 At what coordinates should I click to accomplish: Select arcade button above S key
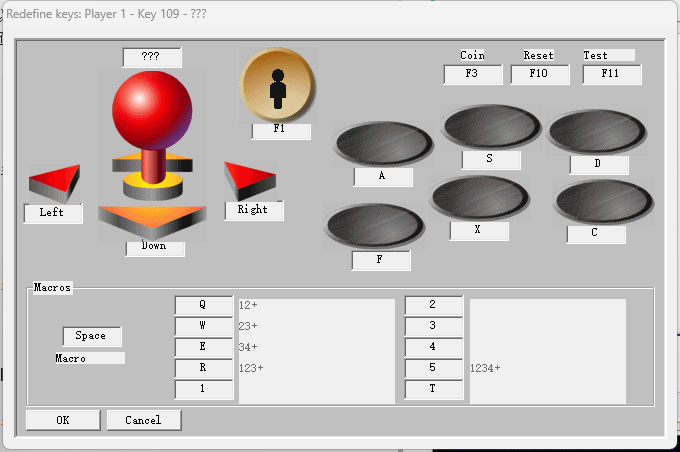click(492, 126)
